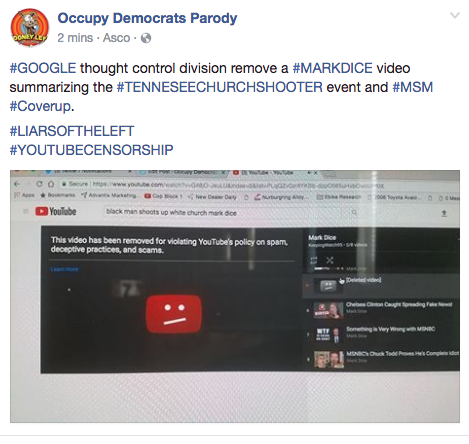469x444 pixels.
Task: Open the 2 mins timestamp
Action: point(75,38)
